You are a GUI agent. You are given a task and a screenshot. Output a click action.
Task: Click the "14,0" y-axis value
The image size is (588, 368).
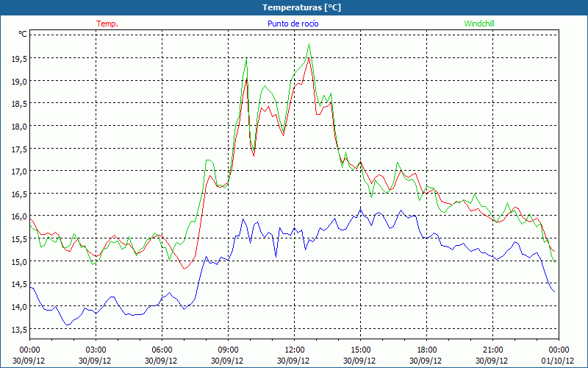19,306
